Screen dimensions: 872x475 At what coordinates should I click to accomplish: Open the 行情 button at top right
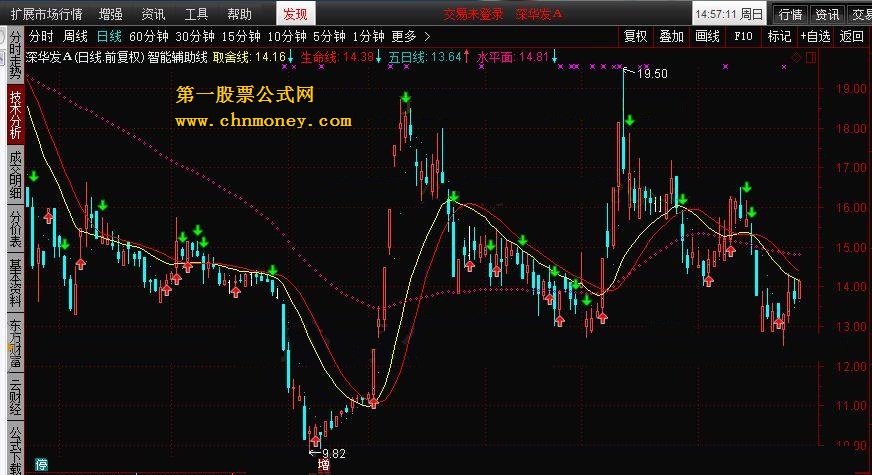pos(790,14)
